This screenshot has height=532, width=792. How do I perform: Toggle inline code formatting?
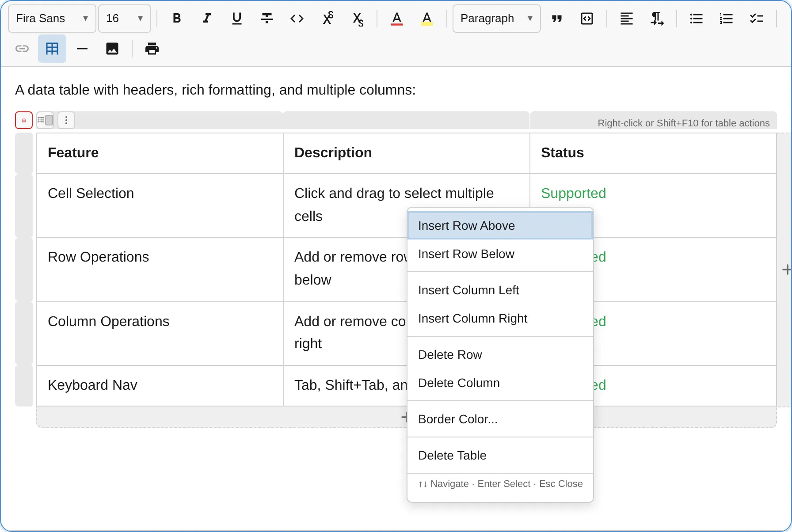point(297,18)
